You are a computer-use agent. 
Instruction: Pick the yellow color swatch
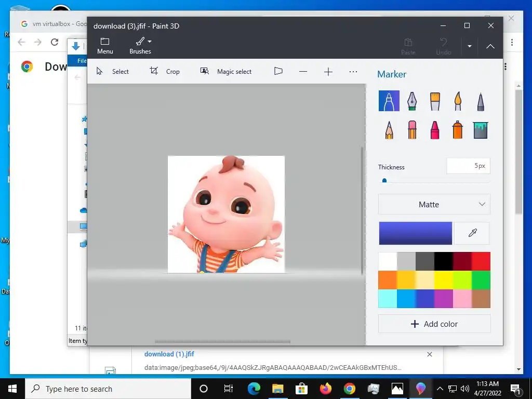[444, 280]
